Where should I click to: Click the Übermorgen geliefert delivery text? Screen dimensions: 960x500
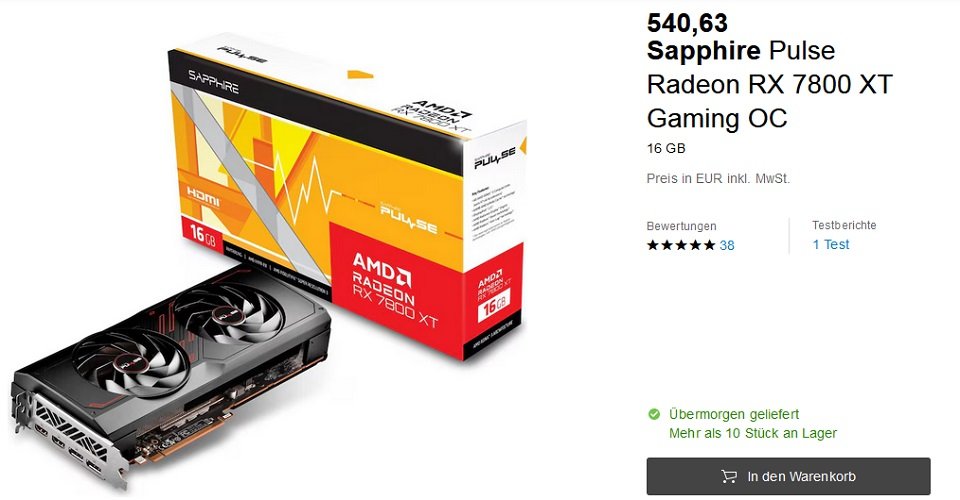(x=734, y=414)
